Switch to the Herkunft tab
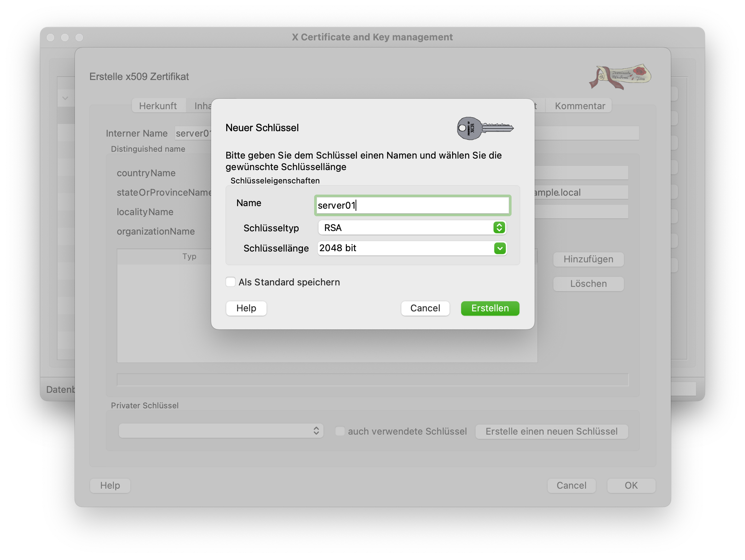Image resolution: width=745 pixels, height=560 pixels. pyautogui.click(x=158, y=106)
